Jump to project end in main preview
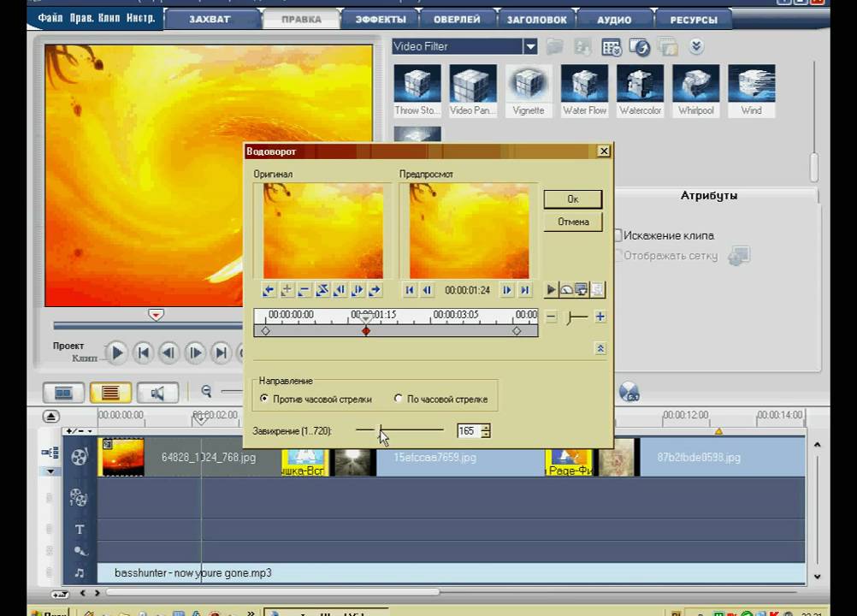Image resolution: width=857 pixels, height=616 pixels. tap(221, 353)
